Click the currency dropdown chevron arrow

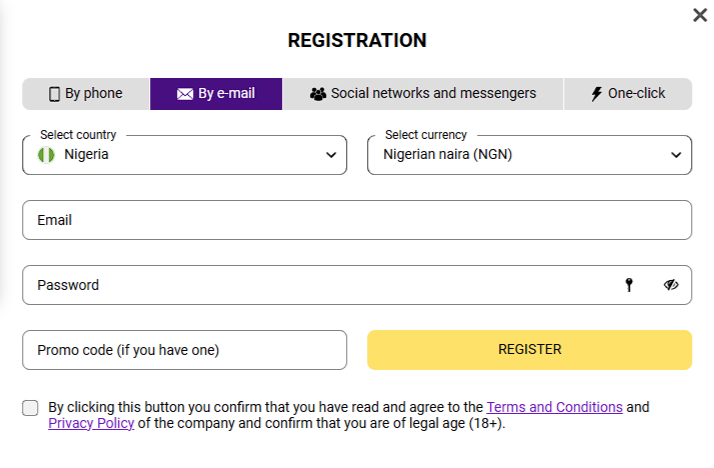676,155
